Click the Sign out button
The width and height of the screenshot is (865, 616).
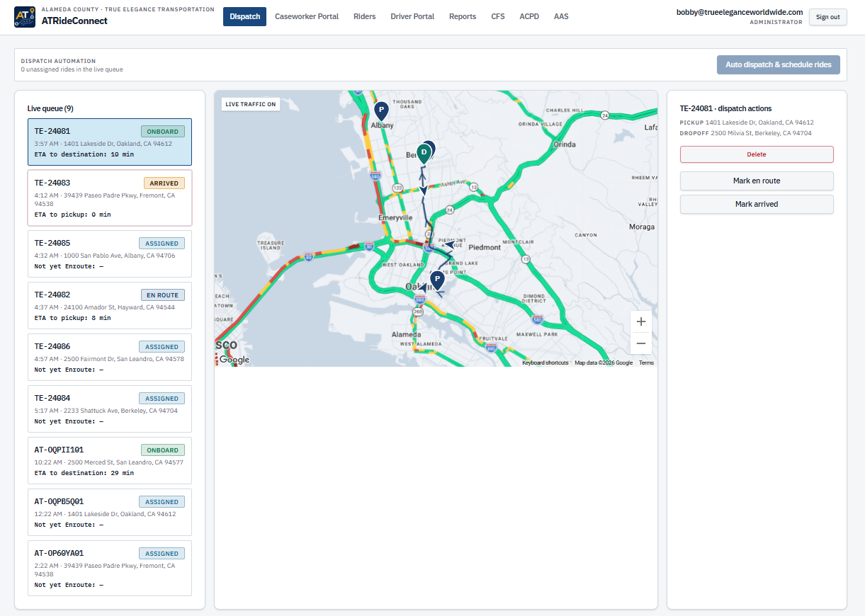pyautogui.click(x=827, y=17)
